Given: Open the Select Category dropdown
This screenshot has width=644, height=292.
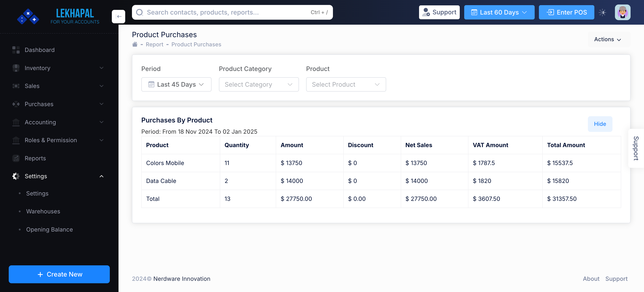Looking at the screenshot, I should [258, 84].
